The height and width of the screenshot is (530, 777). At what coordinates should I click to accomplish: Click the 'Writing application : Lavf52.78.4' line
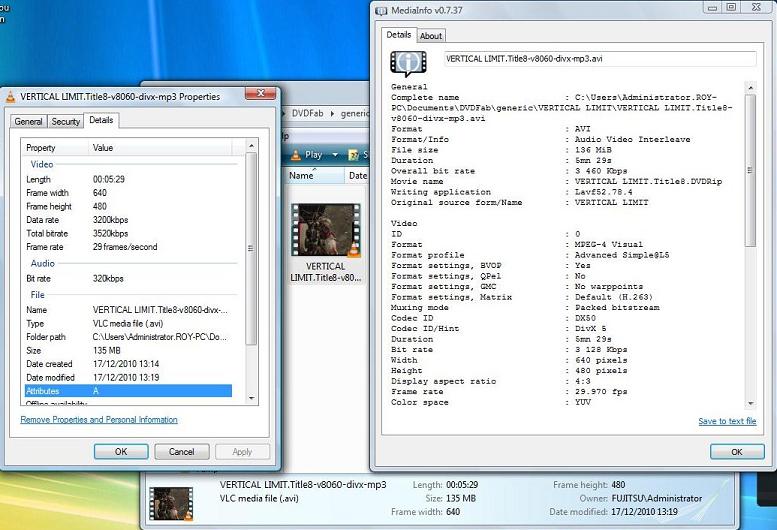pyautogui.click(x=512, y=192)
